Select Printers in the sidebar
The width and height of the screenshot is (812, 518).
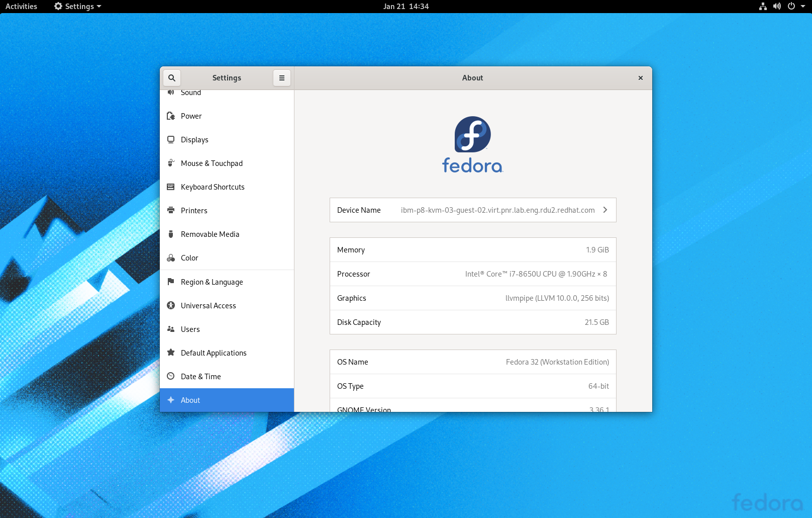227,211
